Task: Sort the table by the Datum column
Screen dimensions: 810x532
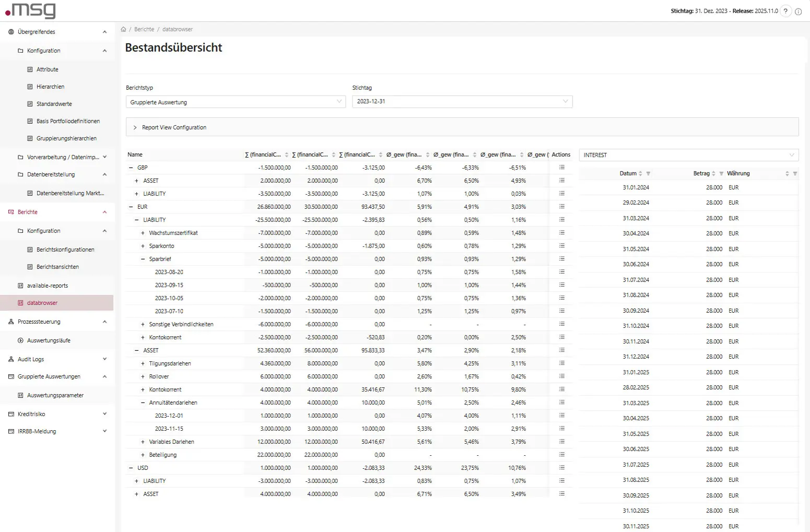Action: click(640, 173)
